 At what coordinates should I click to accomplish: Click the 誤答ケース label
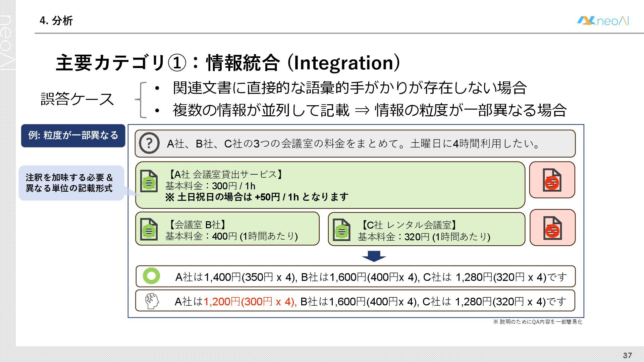pos(77,99)
